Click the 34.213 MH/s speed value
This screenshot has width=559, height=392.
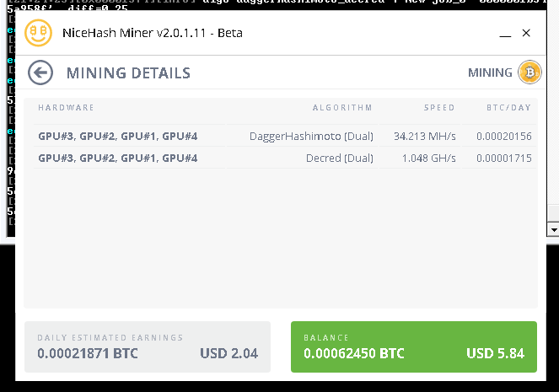tap(425, 136)
